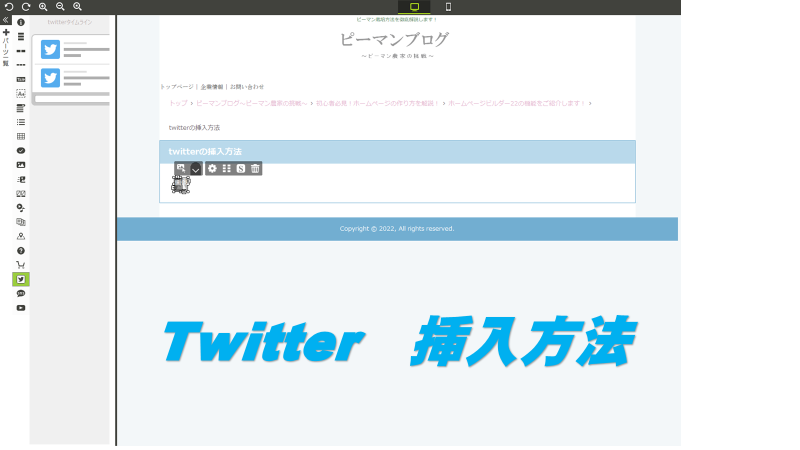Open the shopping cart parts category
Viewport: 800px width, 450px height.
[x=21, y=265]
